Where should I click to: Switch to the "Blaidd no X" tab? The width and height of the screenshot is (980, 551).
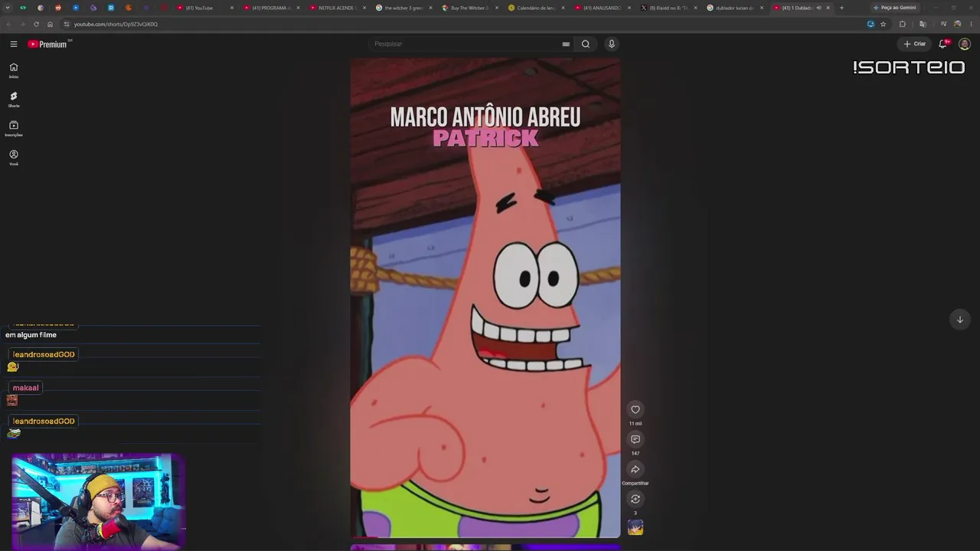point(668,8)
